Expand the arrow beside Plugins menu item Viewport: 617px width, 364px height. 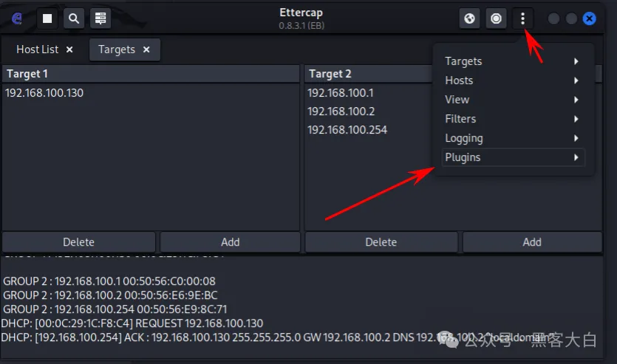pos(576,157)
